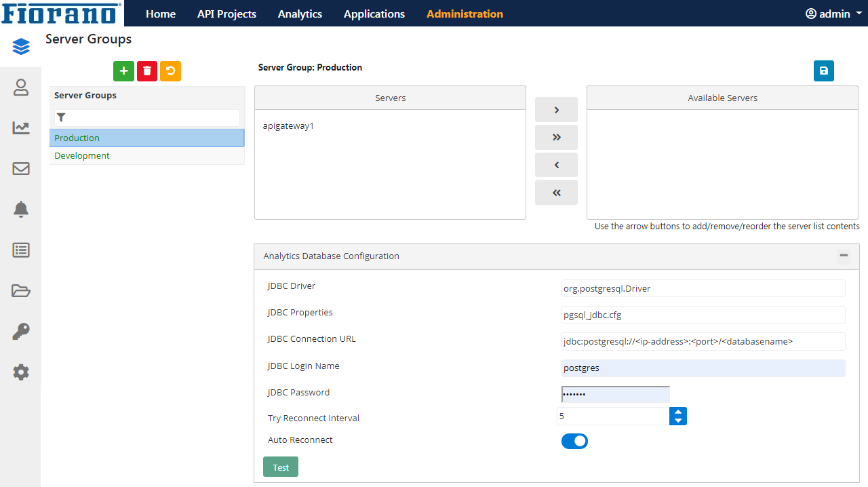
Task: Open the layers icon in sidebar
Action: 21,47
